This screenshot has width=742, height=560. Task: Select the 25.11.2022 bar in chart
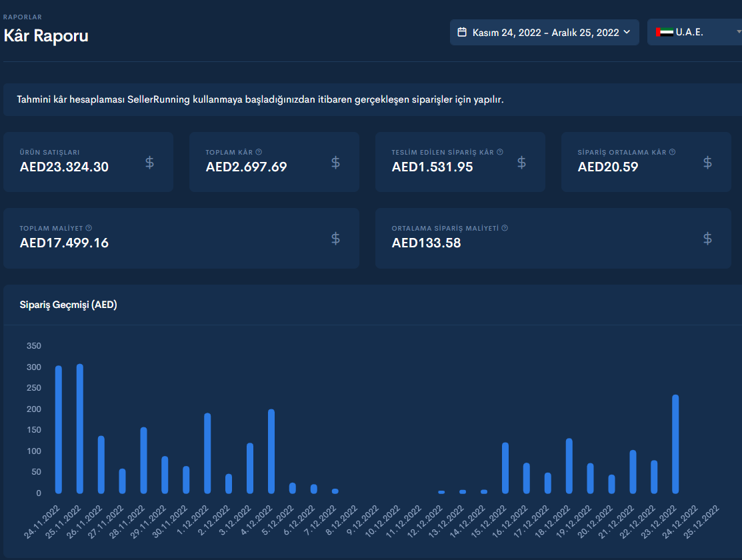[x=80, y=429]
